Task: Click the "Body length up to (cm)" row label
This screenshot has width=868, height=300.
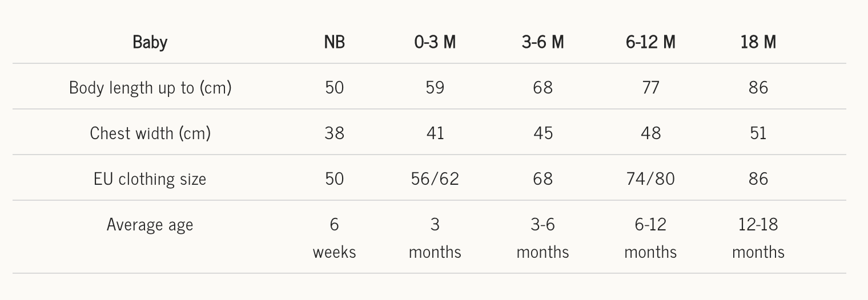Action: coord(150,87)
